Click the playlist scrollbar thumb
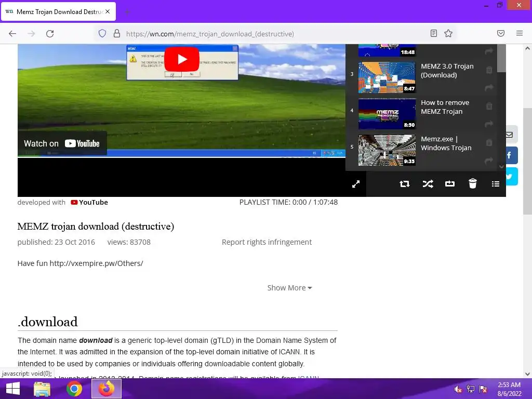Image resolution: width=532 pixels, height=399 pixels. [501, 58]
